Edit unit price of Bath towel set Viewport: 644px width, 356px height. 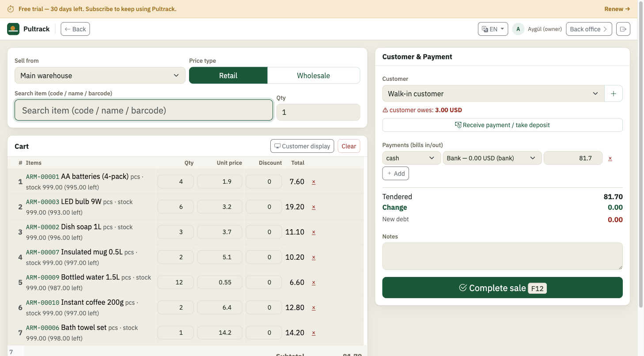220,333
